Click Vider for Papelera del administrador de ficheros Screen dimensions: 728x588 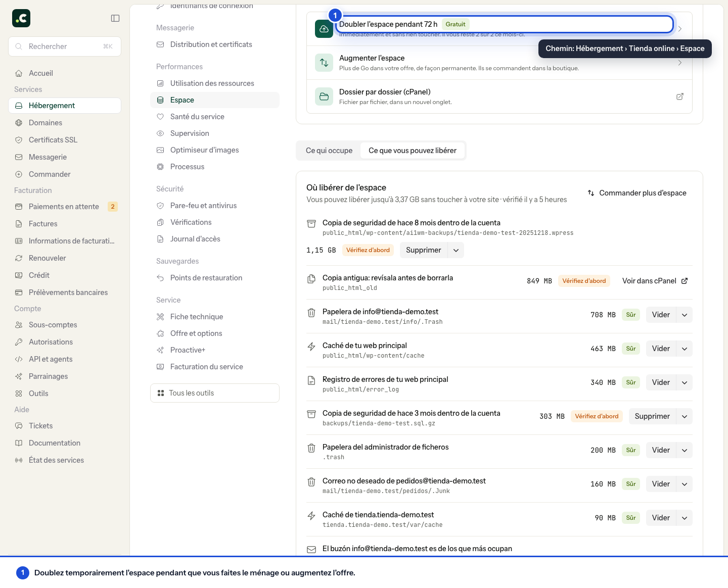click(661, 450)
